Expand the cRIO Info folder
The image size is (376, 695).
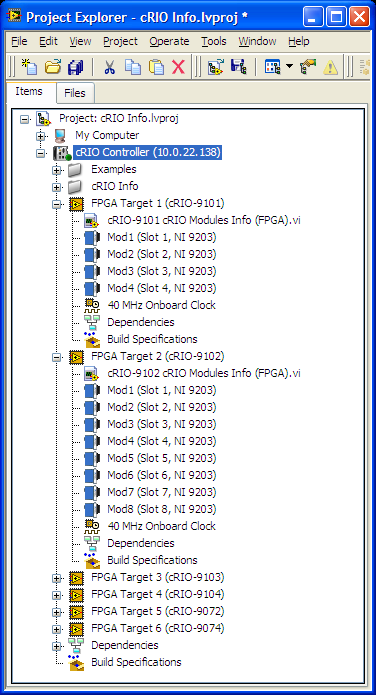[56, 187]
